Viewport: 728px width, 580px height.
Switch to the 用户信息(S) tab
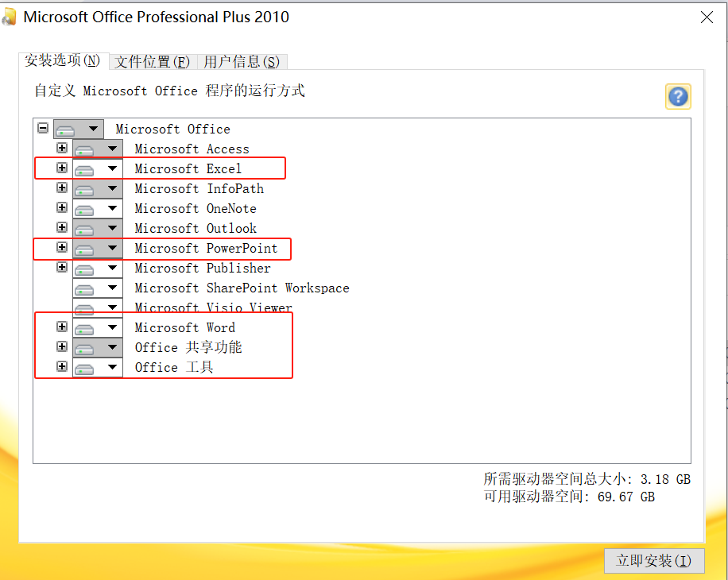pos(242,61)
